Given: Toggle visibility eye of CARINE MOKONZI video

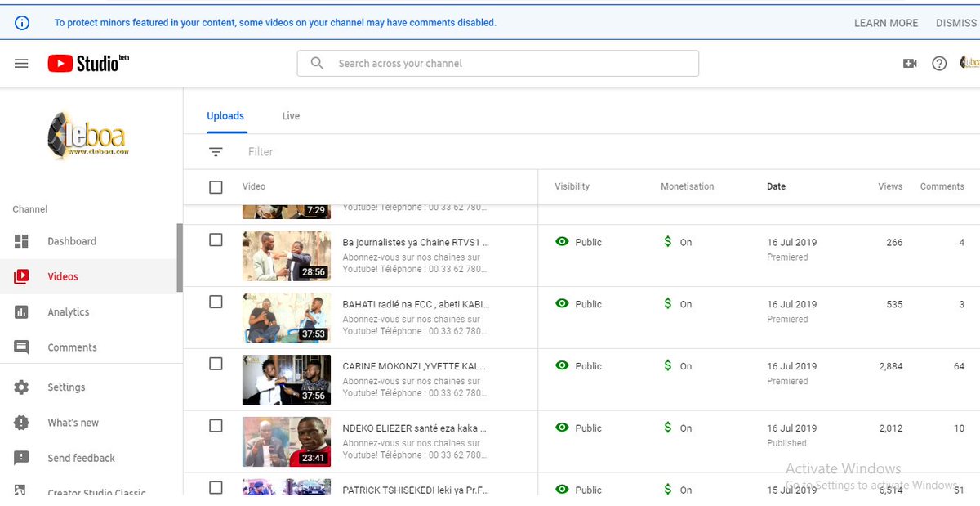Looking at the screenshot, I should coord(562,365).
